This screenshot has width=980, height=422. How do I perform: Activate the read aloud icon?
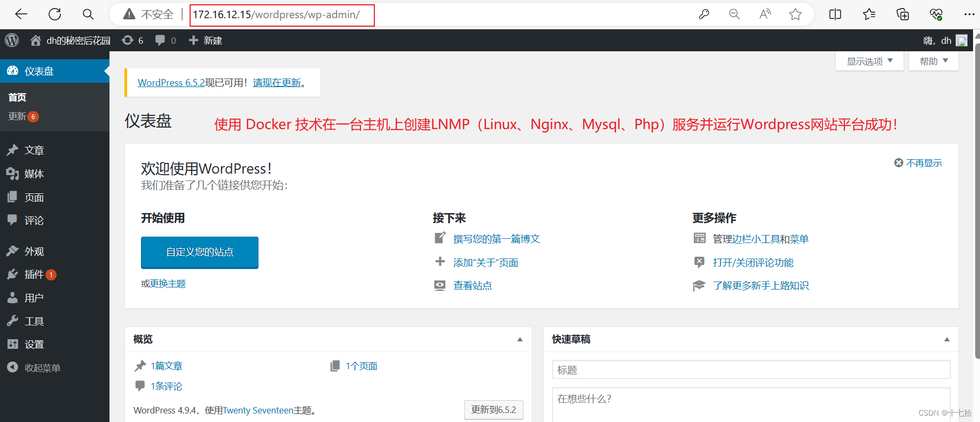(765, 14)
